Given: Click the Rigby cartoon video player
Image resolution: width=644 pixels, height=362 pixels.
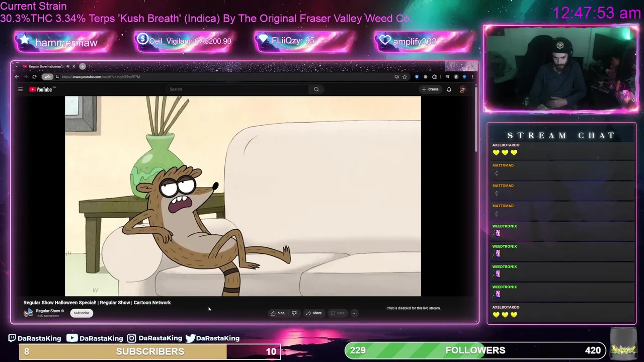Looking at the screenshot, I should click(243, 196).
